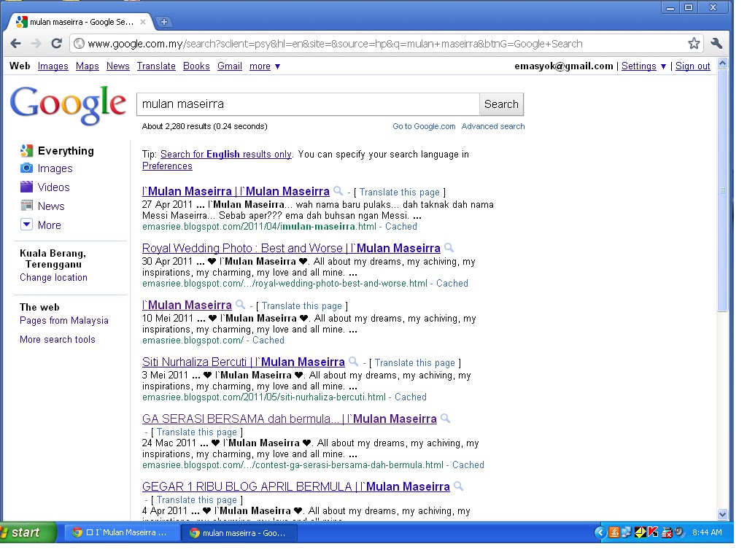Open the Settings dropdown

pyautogui.click(x=643, y=66)
